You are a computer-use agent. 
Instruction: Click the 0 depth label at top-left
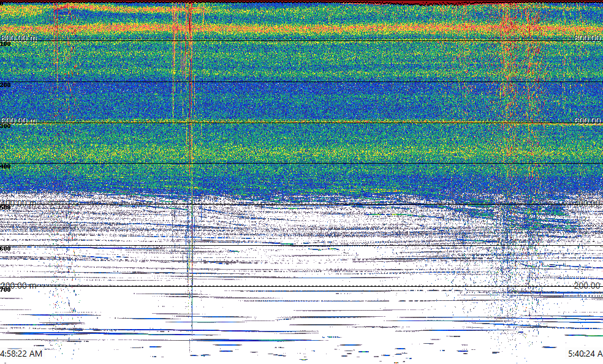click(2, 2)
